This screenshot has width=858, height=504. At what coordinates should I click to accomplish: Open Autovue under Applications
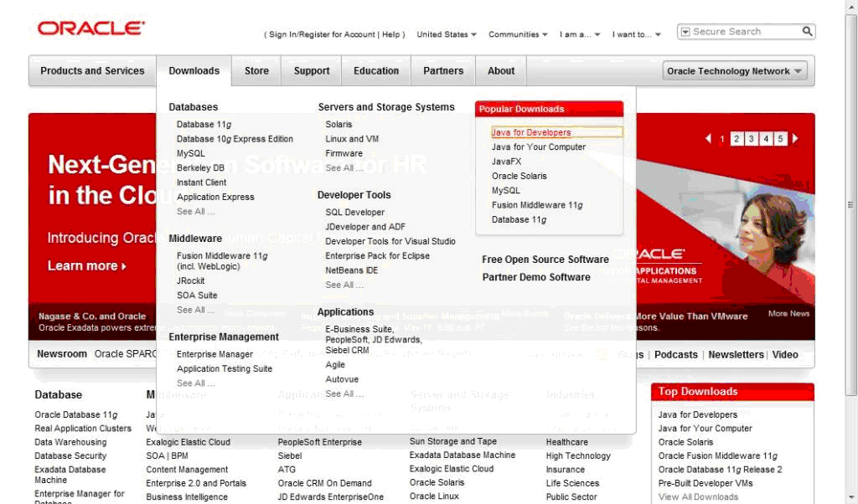click(342, 379)
